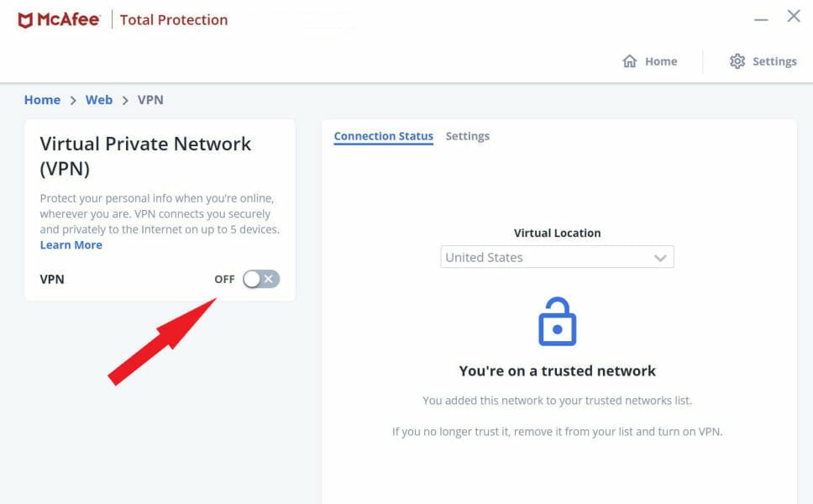Click the breadcrumb arrow between Home and Web
This screenshot has width=813, height=504.
(73, 100)
